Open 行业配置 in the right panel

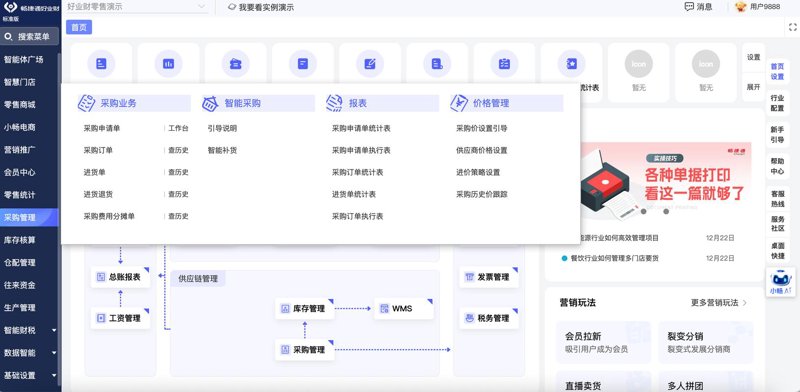[777, 103]
